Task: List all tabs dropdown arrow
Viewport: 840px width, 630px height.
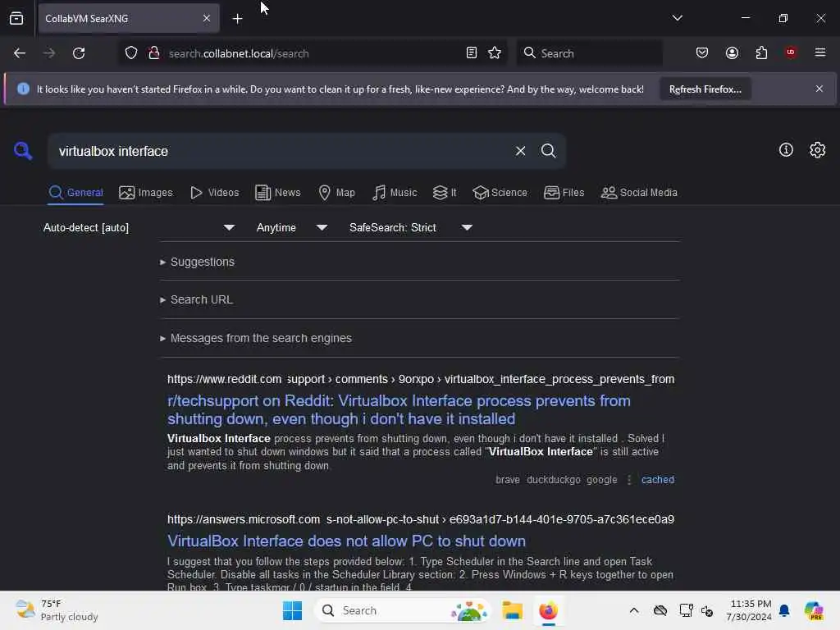Action: (677, 18)
